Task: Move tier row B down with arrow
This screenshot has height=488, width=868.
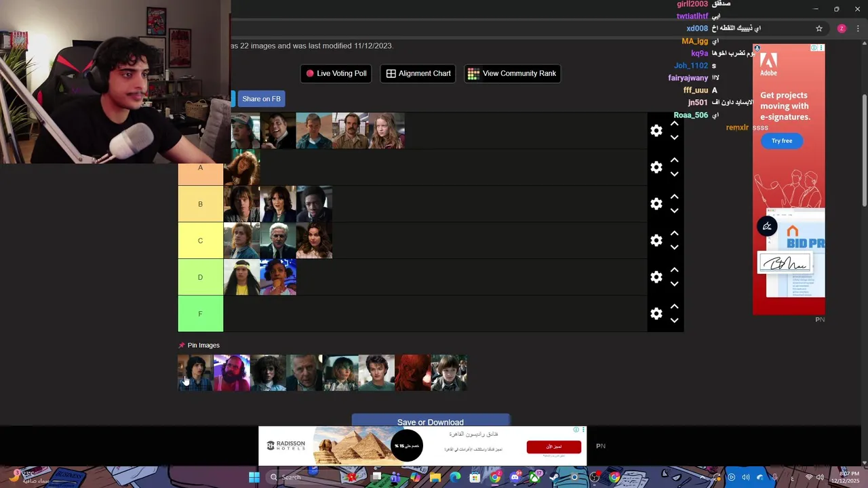Action: (x=674, y=211)
